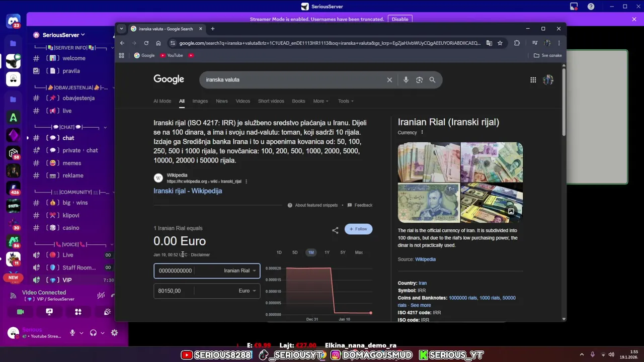Viewport: 644px width, 362px height.
Task: Open Discord soundboard
Action: pos(107,312)
